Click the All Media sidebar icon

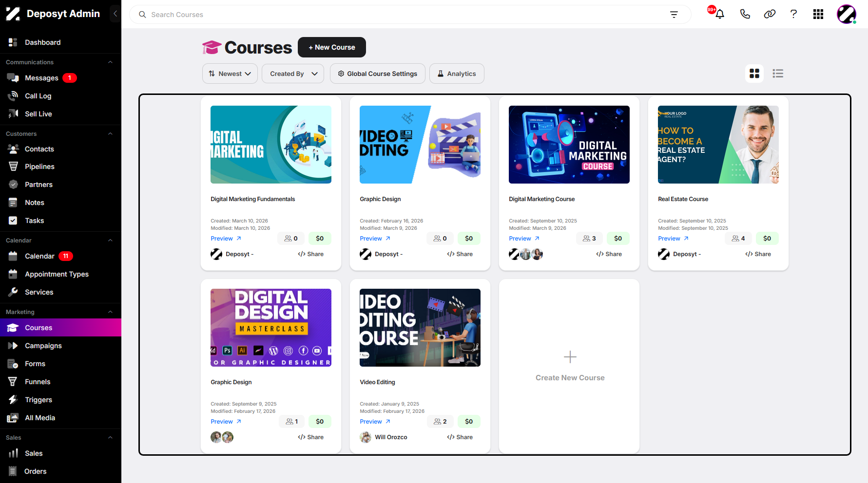pyautogui.click(x=13, y=418)
